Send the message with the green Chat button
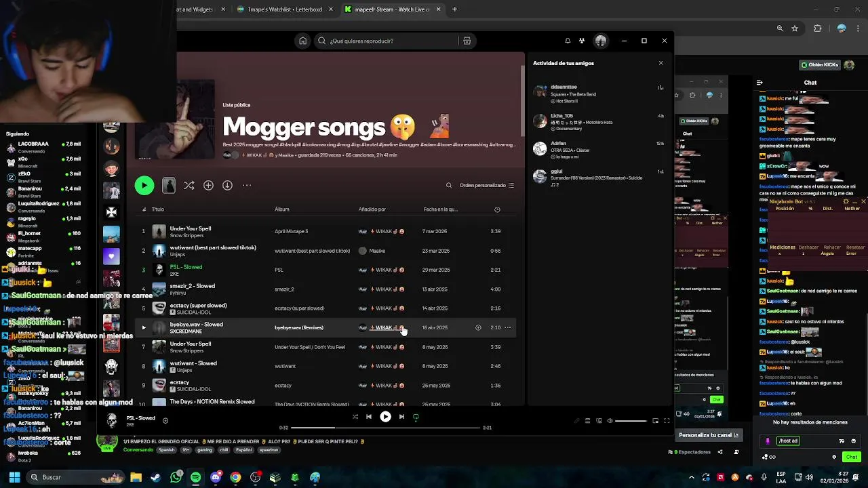 [852, 457]
